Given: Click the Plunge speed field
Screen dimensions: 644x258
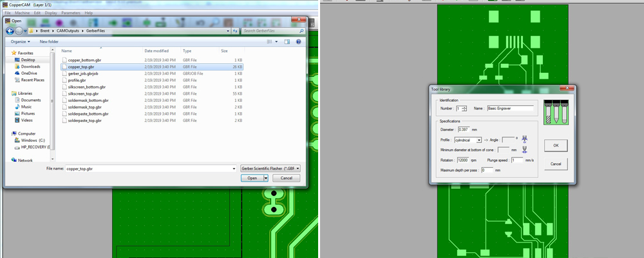Looking at the screenshot, I should point(517,160).
